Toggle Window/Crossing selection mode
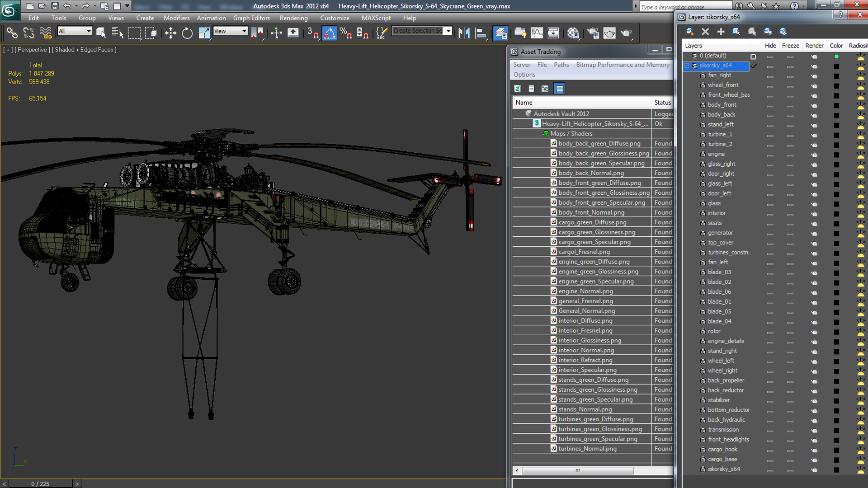This screenshot has height=488, width=868. (151, 33)
